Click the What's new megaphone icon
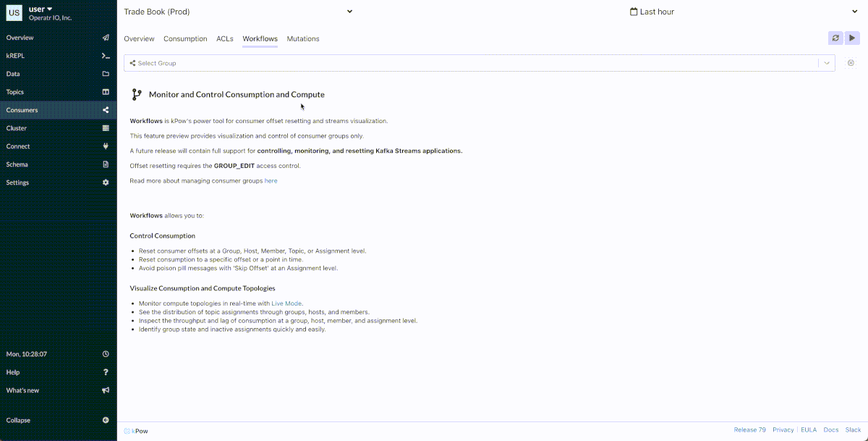 tap(106, 390)
